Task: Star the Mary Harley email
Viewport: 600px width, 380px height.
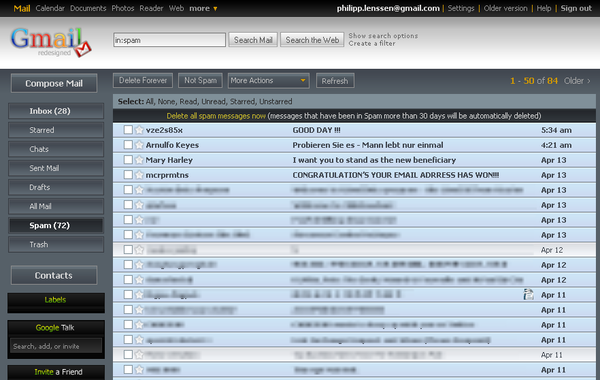Action: 139,160
